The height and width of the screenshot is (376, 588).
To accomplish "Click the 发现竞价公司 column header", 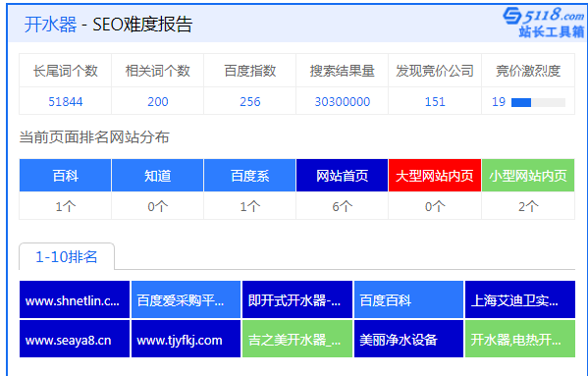I will 435,71.
